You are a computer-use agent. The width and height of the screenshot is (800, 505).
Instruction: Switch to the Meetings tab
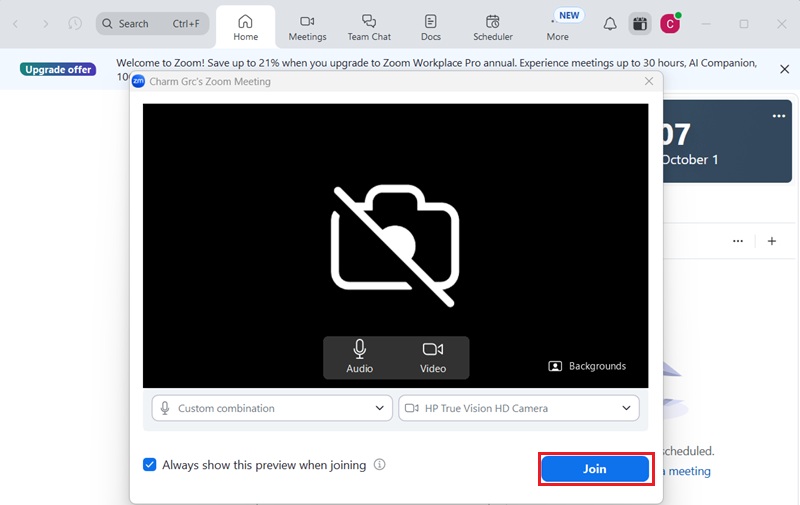pyautogui.click(x=307, y=28)
